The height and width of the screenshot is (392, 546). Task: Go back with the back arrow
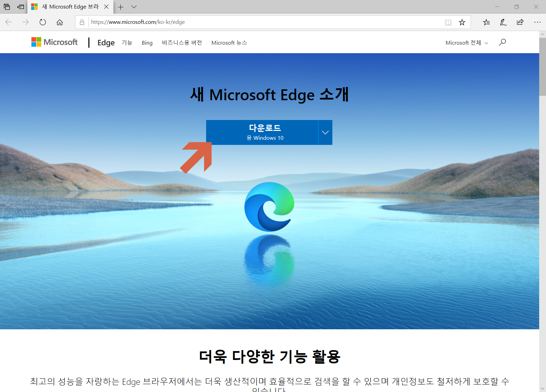tap(9, 22)
